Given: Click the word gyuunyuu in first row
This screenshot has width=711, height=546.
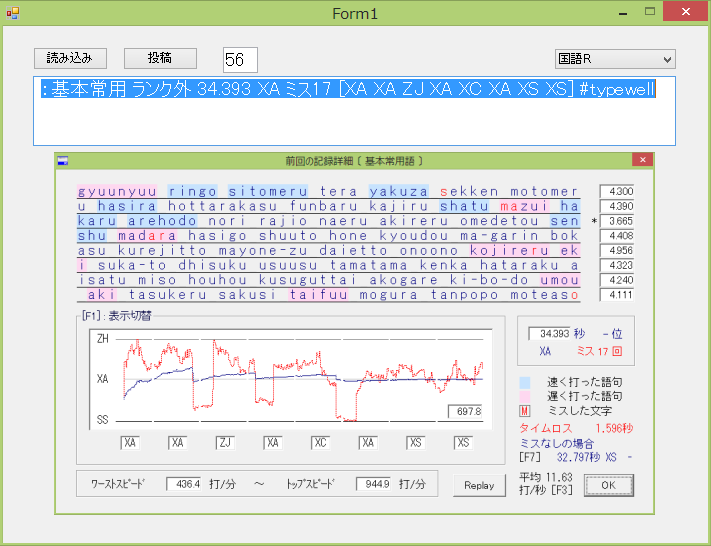Looking at the screenshot, I should click(x=117, y=191).
